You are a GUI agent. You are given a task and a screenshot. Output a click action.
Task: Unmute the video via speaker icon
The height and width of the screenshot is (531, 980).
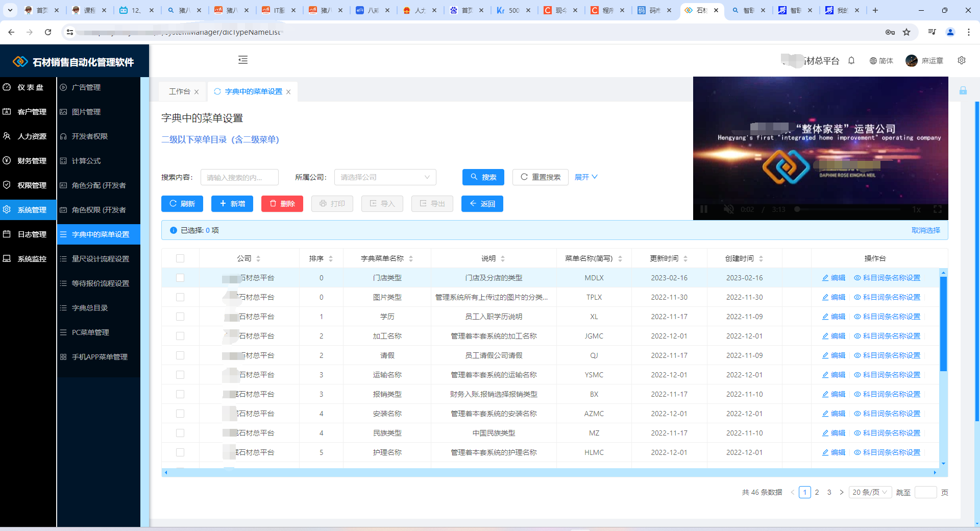729,209
